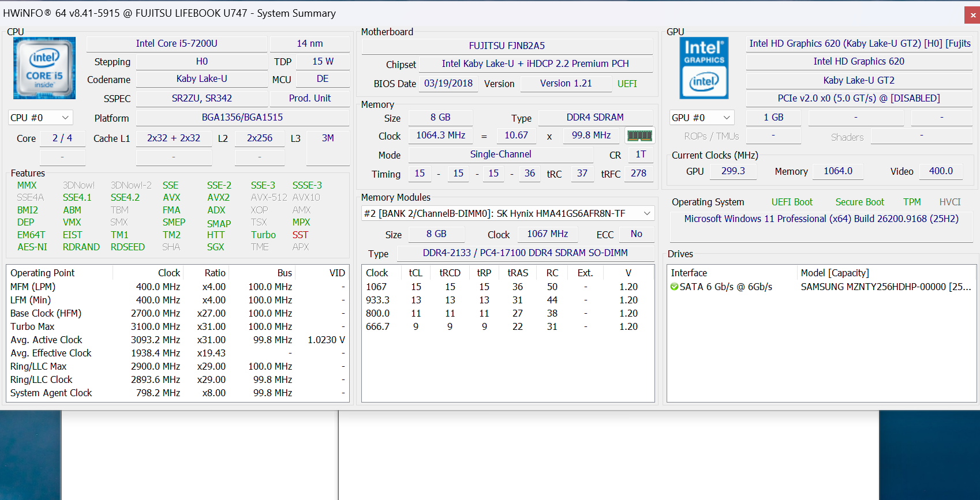Select the SAMSUNG MZNTY256HDHP drive entry
Screen dimensions: 980x500
[886, 287]
